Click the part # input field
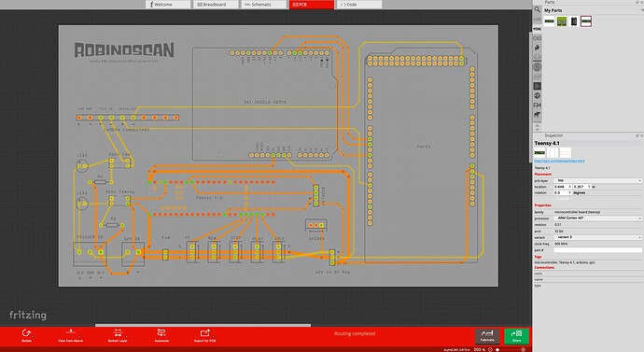Viewport: 644px width, 352px height. tap(597, 249)
